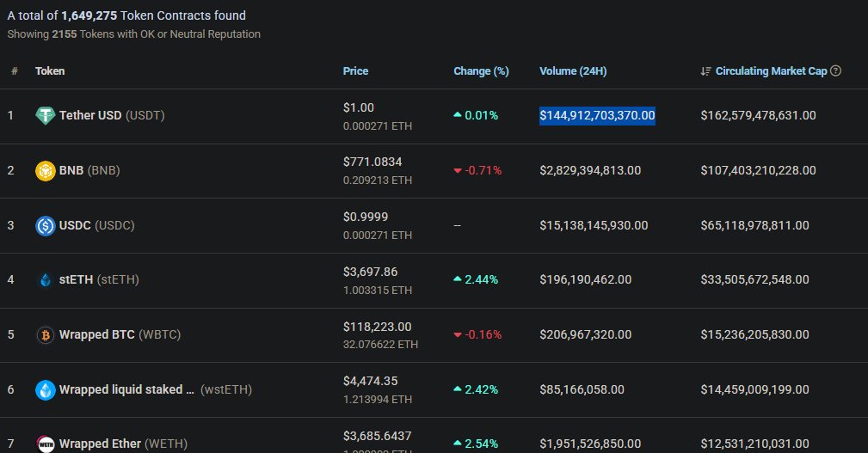This screenshot has width=868, height=453.
Task: Click the 'Showing 2155 Tokens' reputation note
Action: coord(133,34)
